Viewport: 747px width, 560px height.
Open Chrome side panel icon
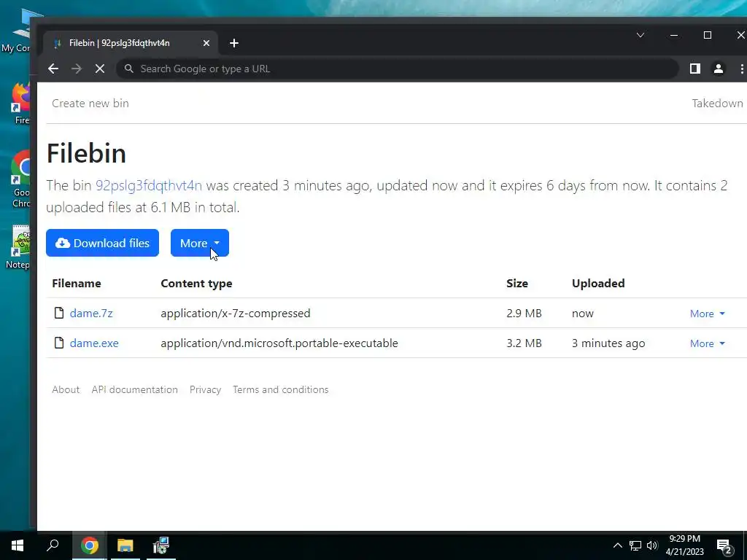pos(695,69)
